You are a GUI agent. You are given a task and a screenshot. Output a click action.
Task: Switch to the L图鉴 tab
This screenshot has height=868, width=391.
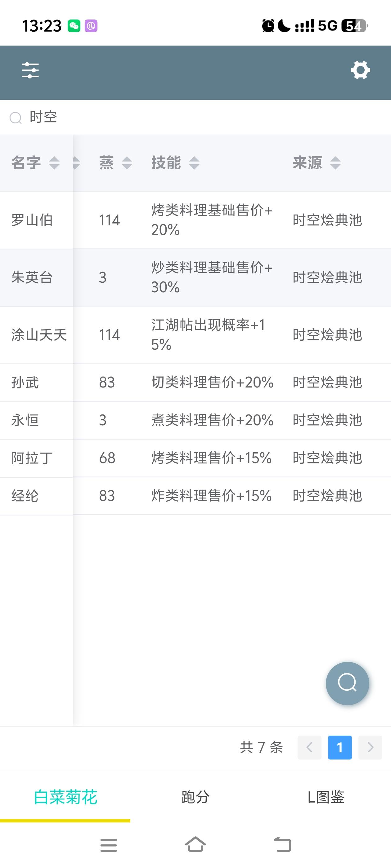(326, 797)
